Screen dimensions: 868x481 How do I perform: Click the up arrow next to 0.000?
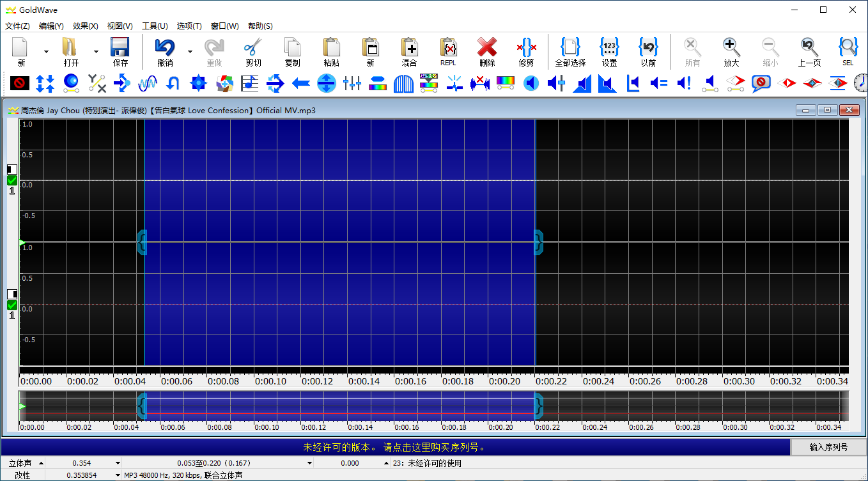386,463
